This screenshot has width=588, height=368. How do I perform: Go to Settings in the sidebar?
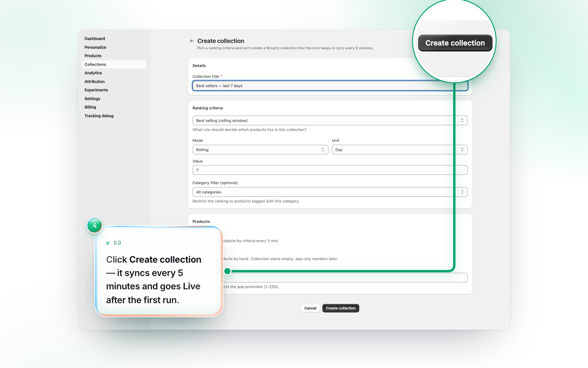click(92, 99)
